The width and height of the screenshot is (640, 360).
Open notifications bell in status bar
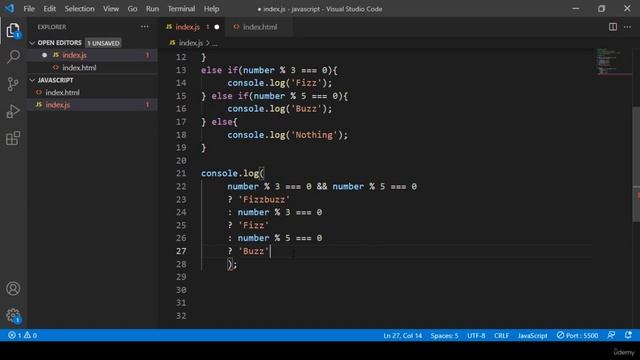coord(628,335)
